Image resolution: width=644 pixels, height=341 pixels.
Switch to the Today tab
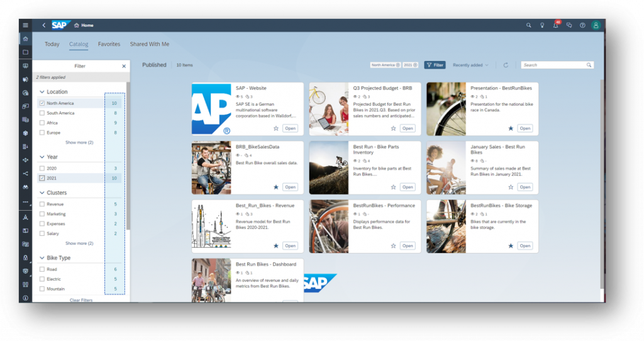(52, 44)
